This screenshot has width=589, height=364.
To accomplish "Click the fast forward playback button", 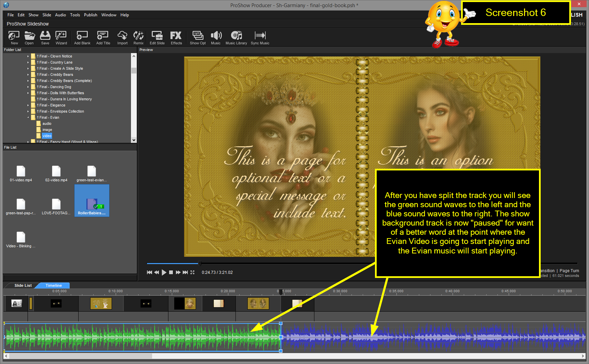I will (178, 272).
